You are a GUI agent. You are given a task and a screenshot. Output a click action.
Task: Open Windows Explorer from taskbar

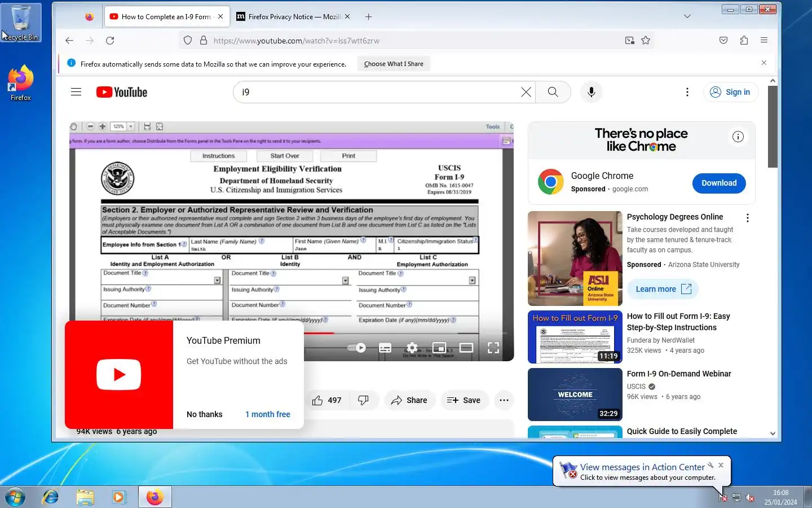[85, 497]
